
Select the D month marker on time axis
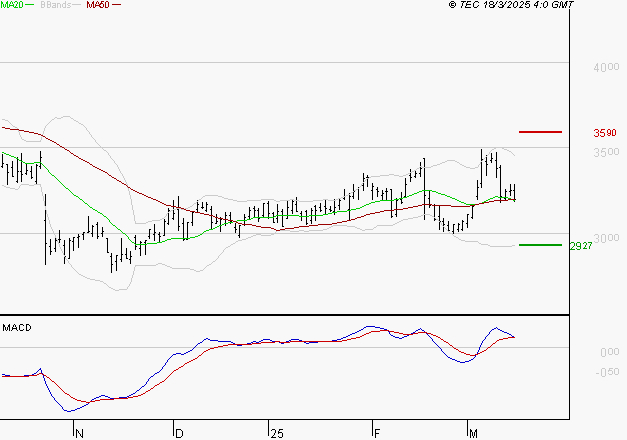pos(179,432)
